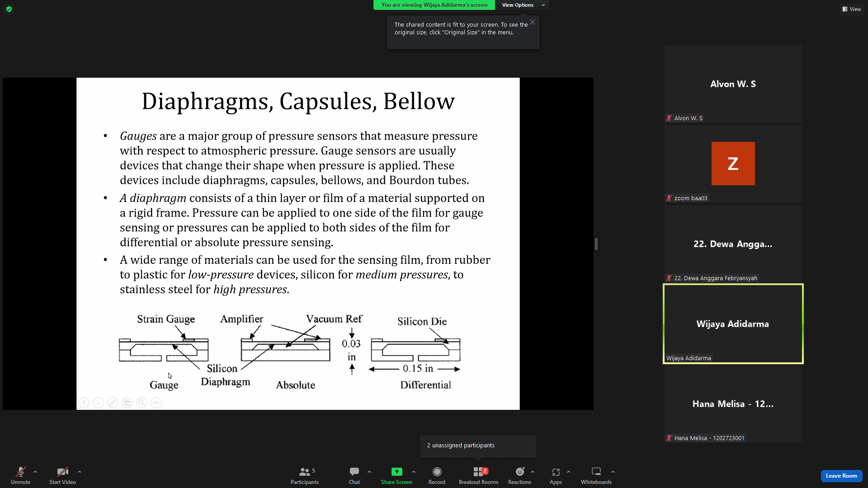Select Wijaya Adidarma's highlighted tile
Screen dimensions: 868x488
click(733, 324)
